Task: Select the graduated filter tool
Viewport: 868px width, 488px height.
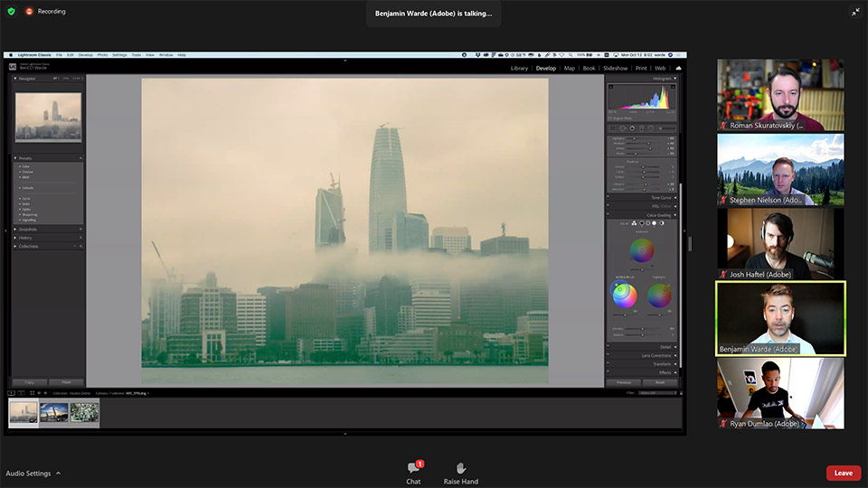Action: point(642,128)
